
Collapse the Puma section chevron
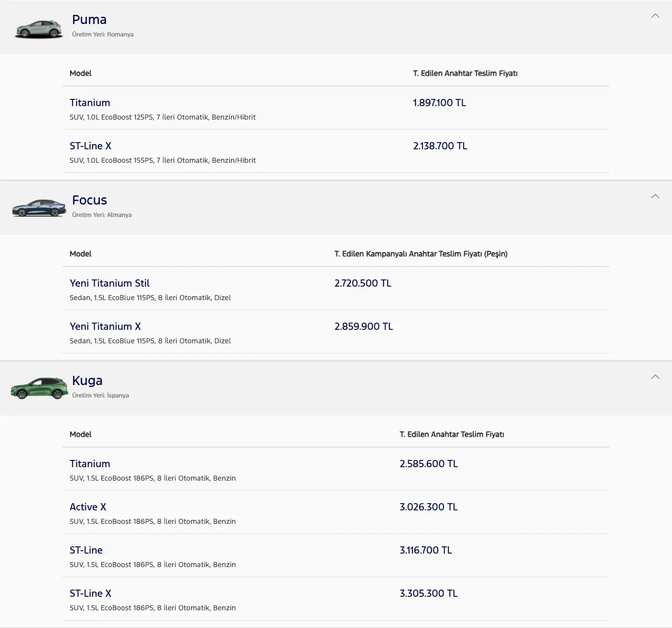coord(655,16)
